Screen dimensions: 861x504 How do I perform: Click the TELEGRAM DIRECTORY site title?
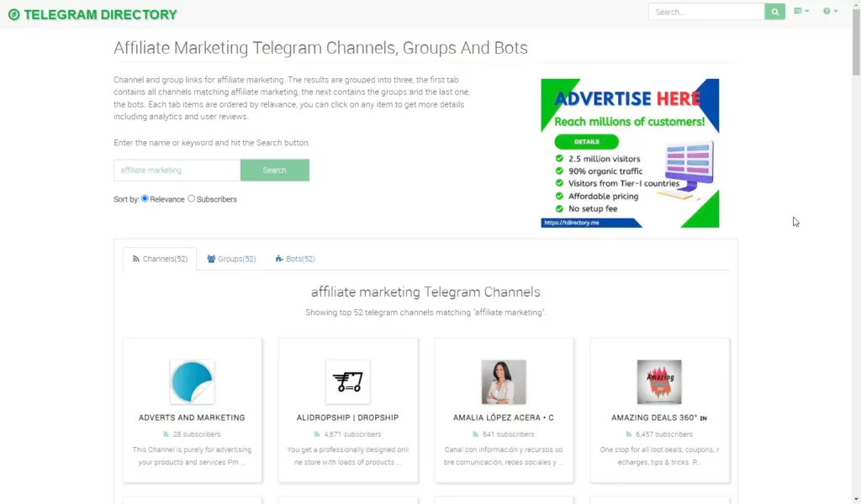pos(101,15)
